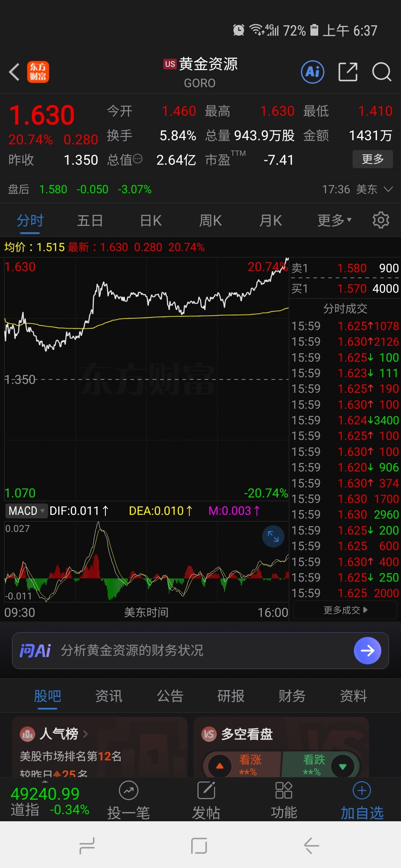Open chart settings gear icon
401x868 pixels.
pyautogui.click(x=381, y=220)
